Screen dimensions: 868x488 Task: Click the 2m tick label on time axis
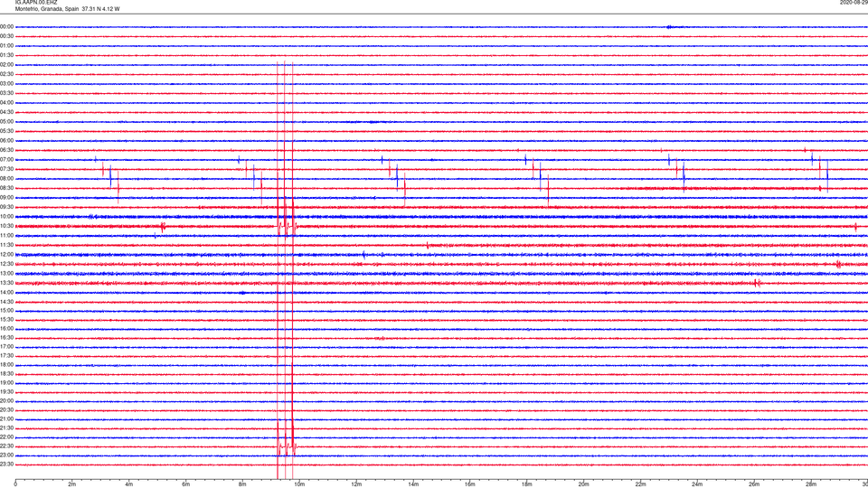point(72,484)
